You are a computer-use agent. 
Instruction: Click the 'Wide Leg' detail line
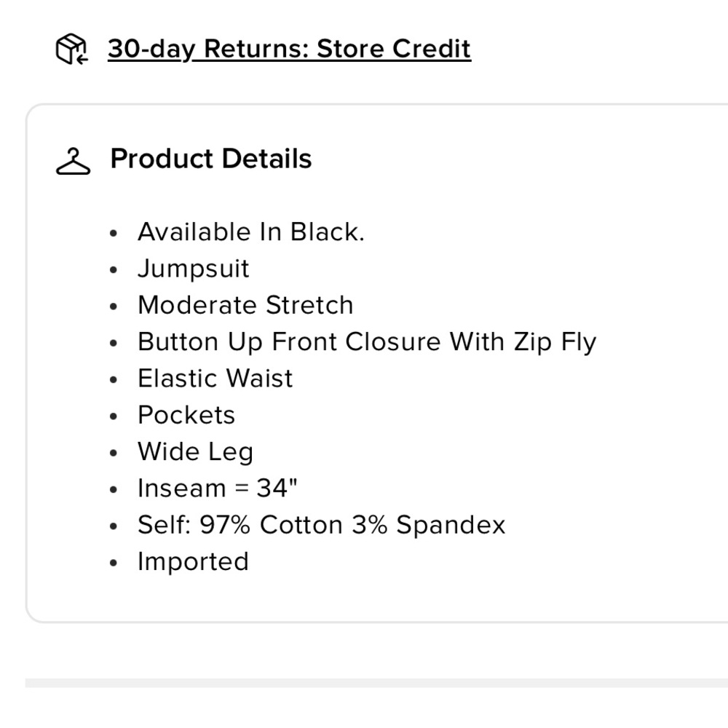click(x=195, y=452)
